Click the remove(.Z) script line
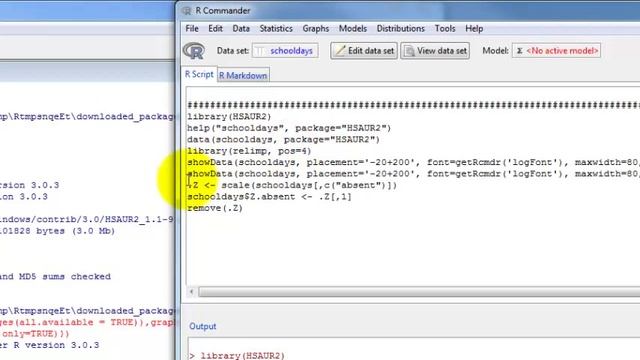The height and width of the screenshot is (360, 640). pos(215,208)
